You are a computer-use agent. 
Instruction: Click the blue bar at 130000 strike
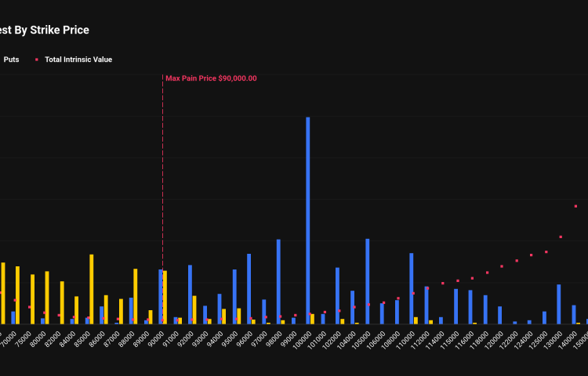point(558,304)
